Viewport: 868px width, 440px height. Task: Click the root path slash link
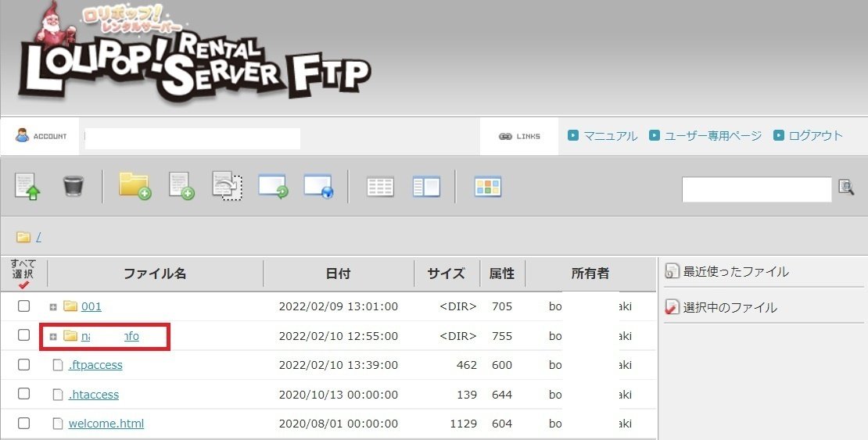39,238
